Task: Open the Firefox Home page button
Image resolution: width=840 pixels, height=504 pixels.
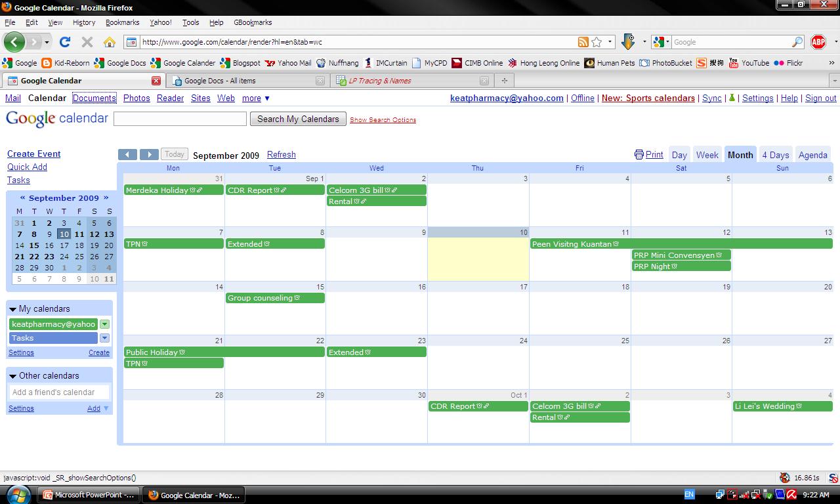Action: tap(110, 42)
